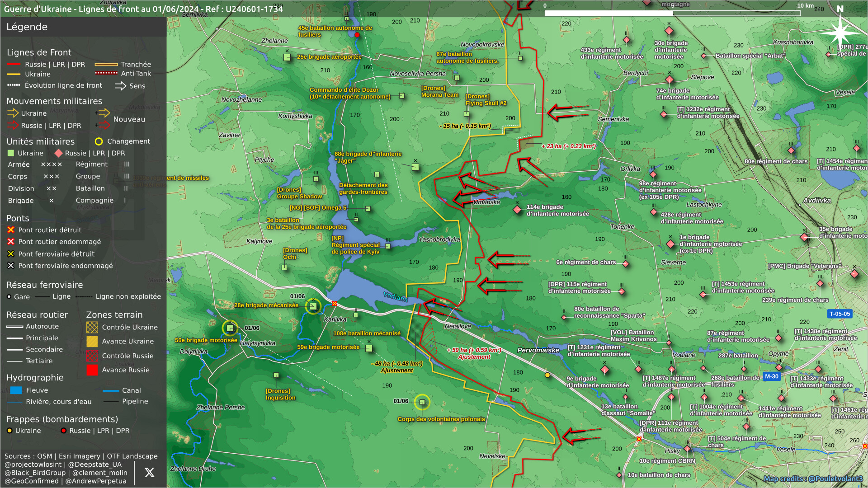The image size is (868, 488).
Task: Click the T-05-05 road shield
Action: 840,314
